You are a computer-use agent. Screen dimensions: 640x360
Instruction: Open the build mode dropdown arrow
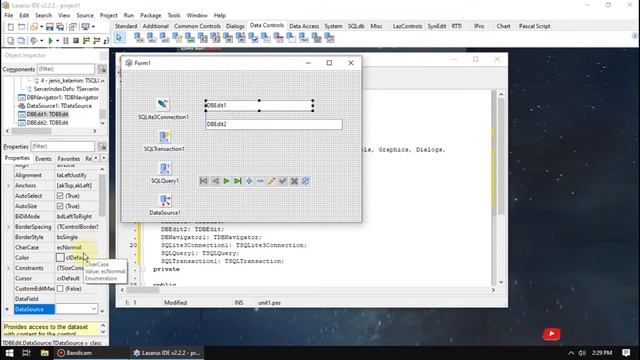coord(42,41)
